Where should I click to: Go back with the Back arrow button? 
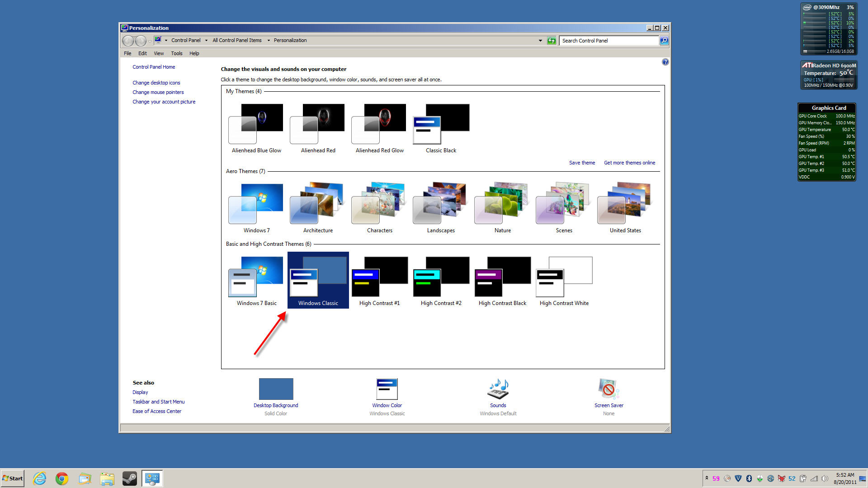click(128, 41)
